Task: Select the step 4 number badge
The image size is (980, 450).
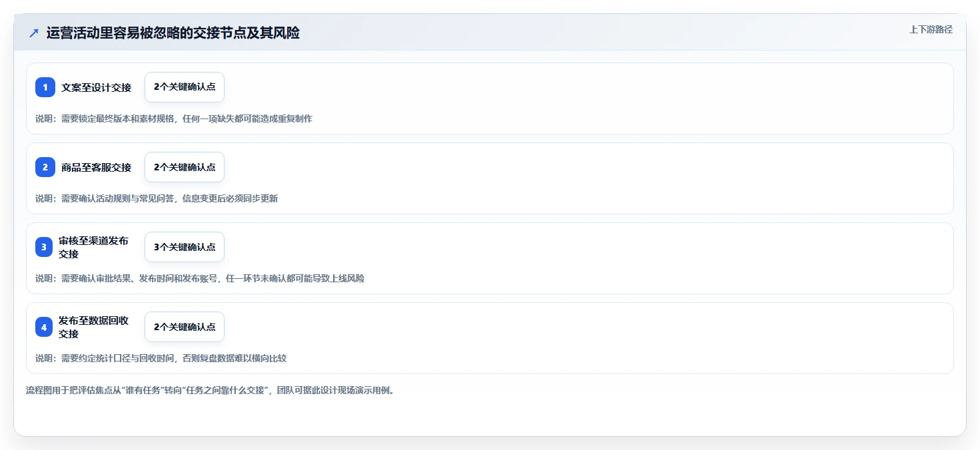Action: click(44, 327)
